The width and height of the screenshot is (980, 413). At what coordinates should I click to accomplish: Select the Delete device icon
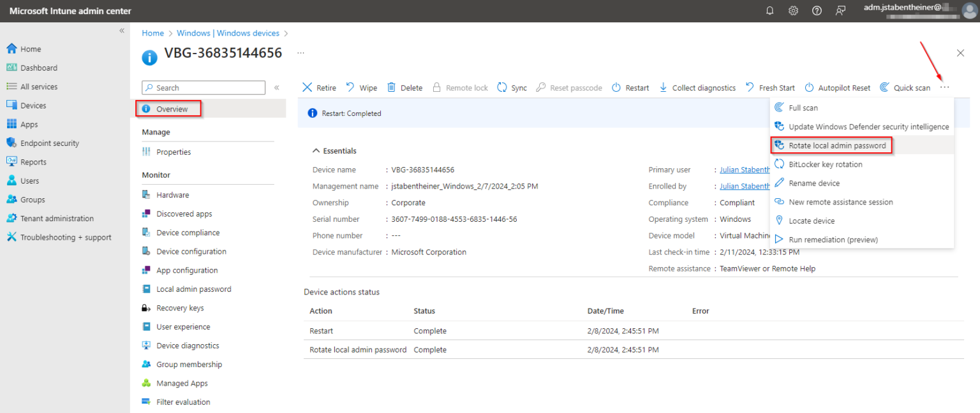pyautogui.click(x=391, y=87)
